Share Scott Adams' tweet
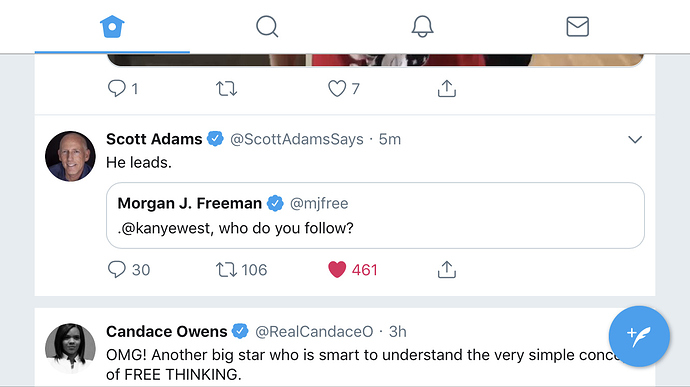The height and width of the screenshot is (387, 690). coord(447,269)
